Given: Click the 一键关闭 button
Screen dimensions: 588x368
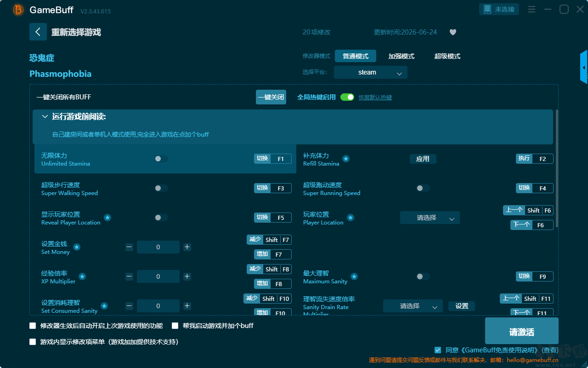Looking at the screenshot, I should point(271,97).
